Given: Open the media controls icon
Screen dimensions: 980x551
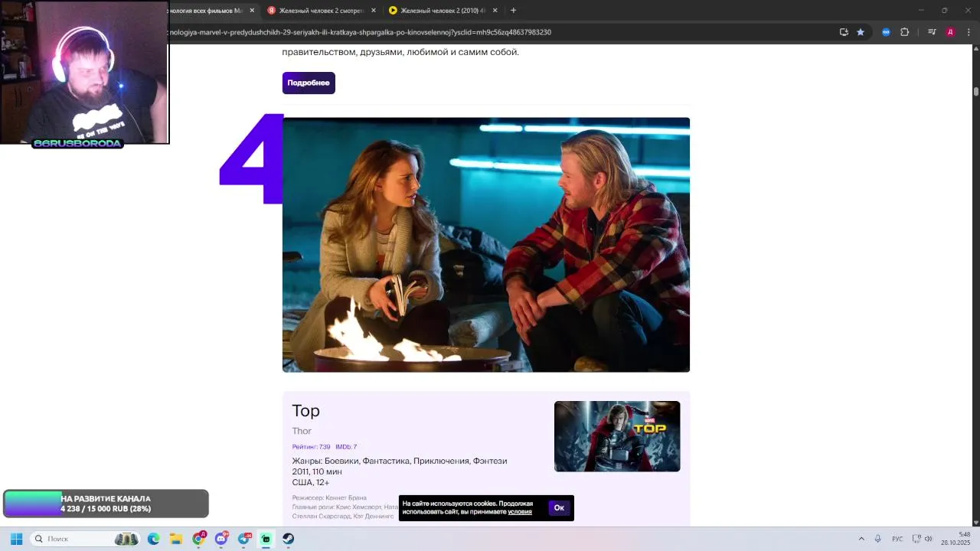Looking at the screenshot, I should click(932, 32).
